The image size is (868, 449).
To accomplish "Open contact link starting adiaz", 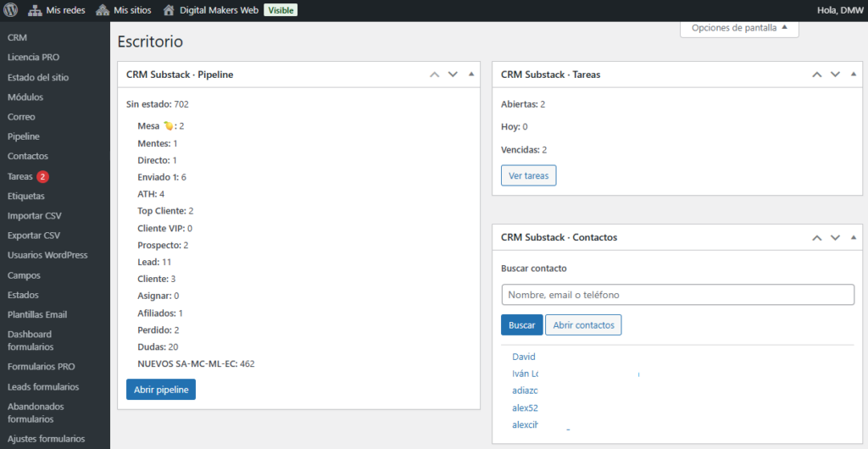I will pos(525,391).
